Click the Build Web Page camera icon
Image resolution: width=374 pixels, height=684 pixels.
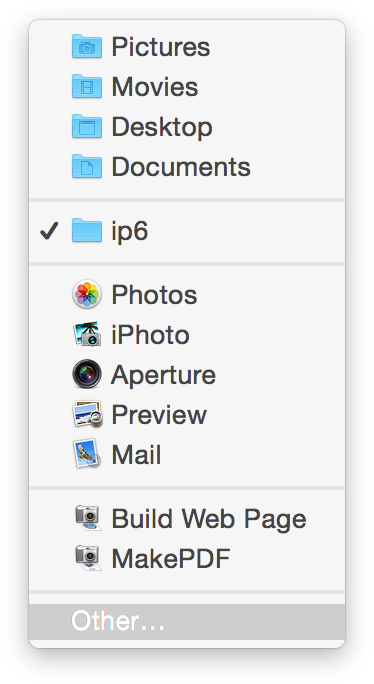coord(88,518)
